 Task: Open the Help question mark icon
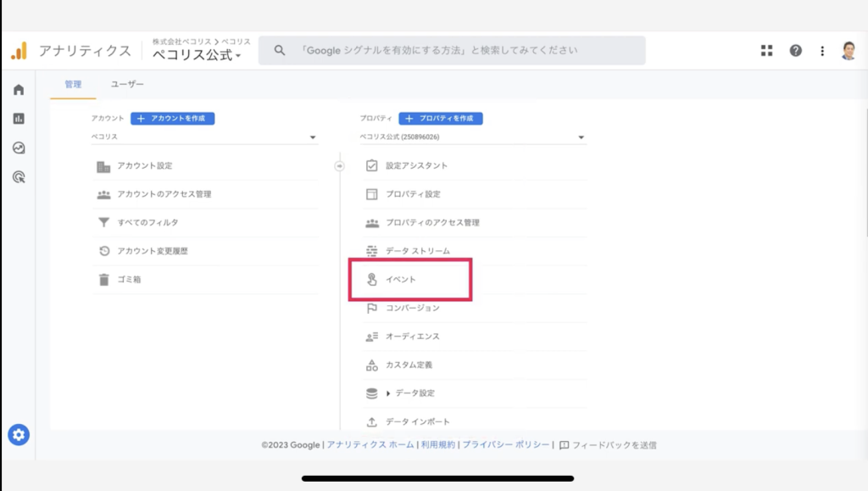pyautogui.click(x=795, y=51)
